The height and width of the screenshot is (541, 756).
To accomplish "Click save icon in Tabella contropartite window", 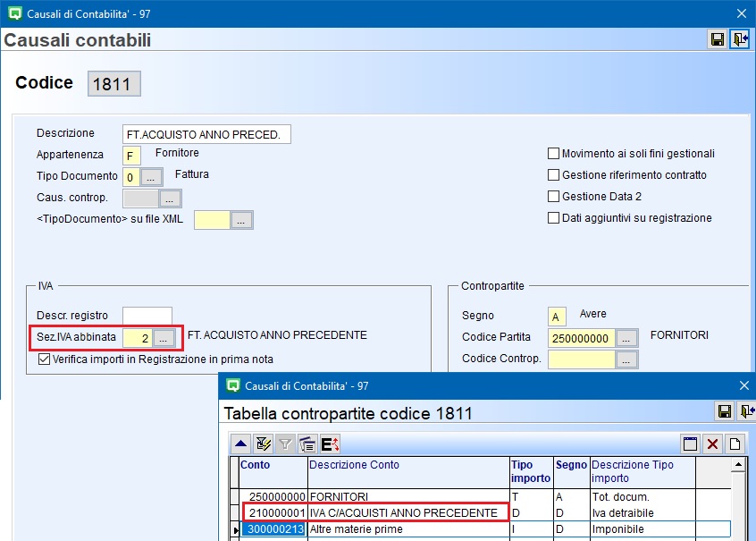I will 725,411.
